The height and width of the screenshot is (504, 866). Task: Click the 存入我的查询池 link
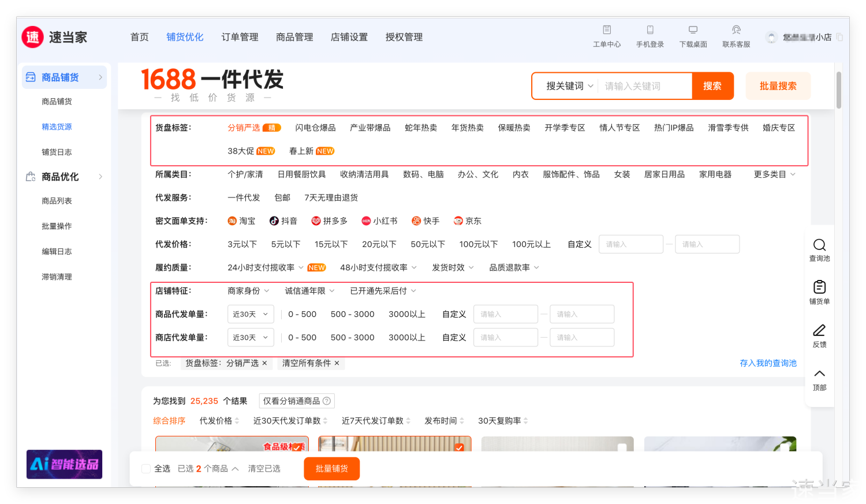tap(768, 363)
